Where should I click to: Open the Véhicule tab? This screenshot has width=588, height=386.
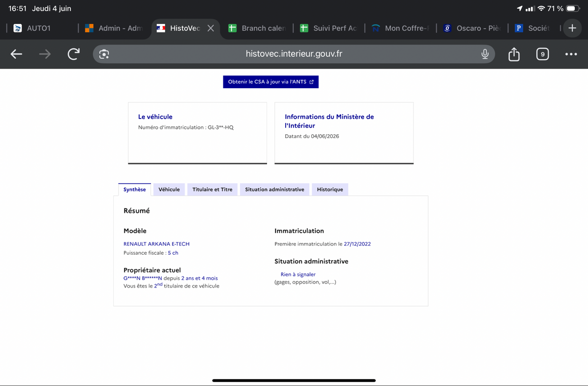[x=169, y=190]
